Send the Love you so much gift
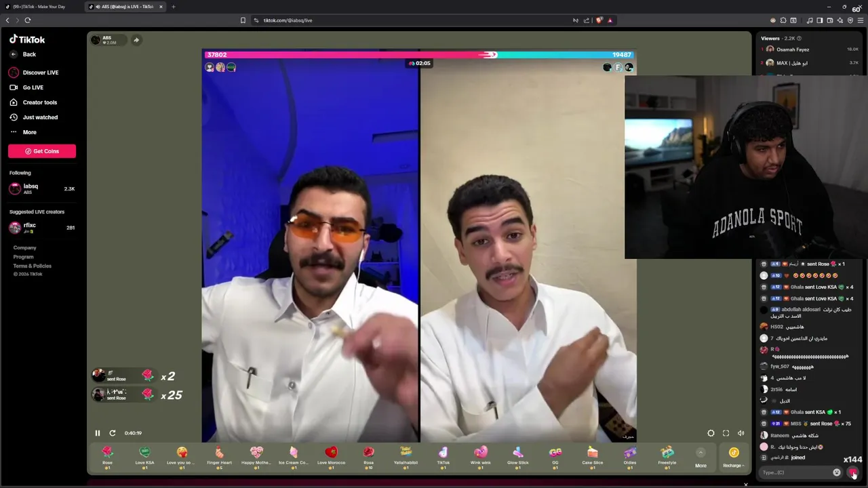 click(x=182, y=457)
